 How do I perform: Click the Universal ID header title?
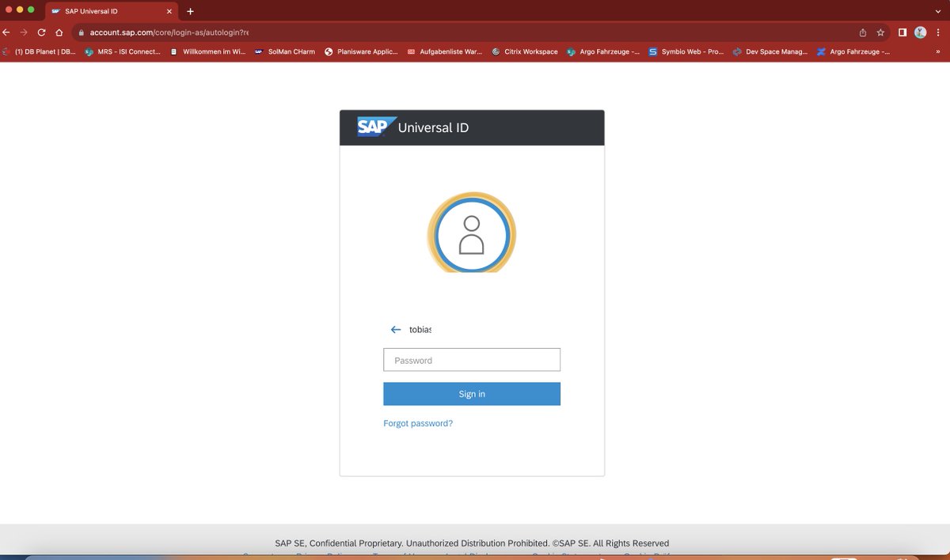click(433, 127)
